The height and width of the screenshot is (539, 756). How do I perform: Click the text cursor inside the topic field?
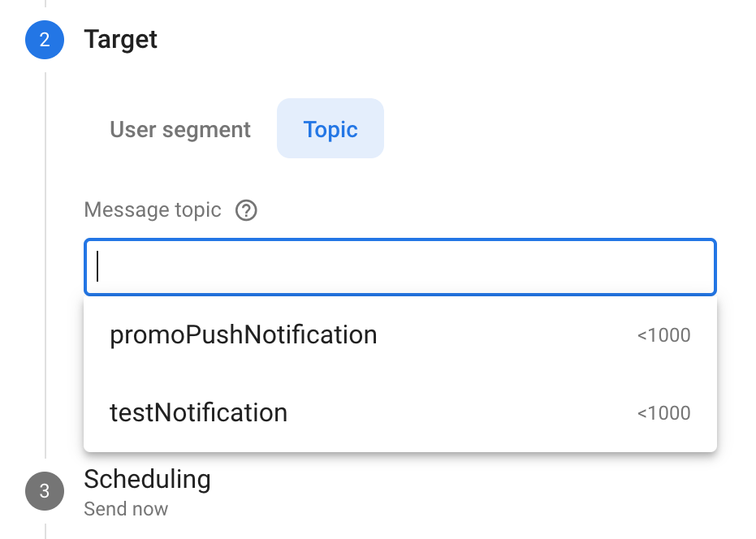point(97,266)
